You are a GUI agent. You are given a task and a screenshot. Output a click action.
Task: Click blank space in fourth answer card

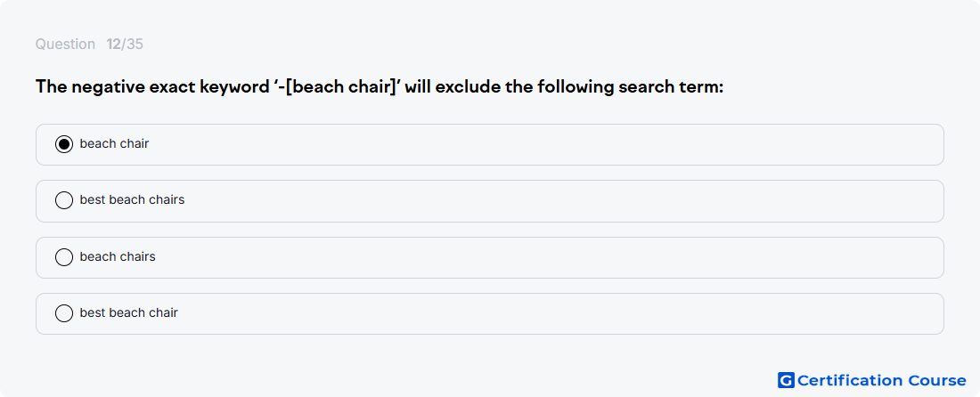click(x=535, y=313)
